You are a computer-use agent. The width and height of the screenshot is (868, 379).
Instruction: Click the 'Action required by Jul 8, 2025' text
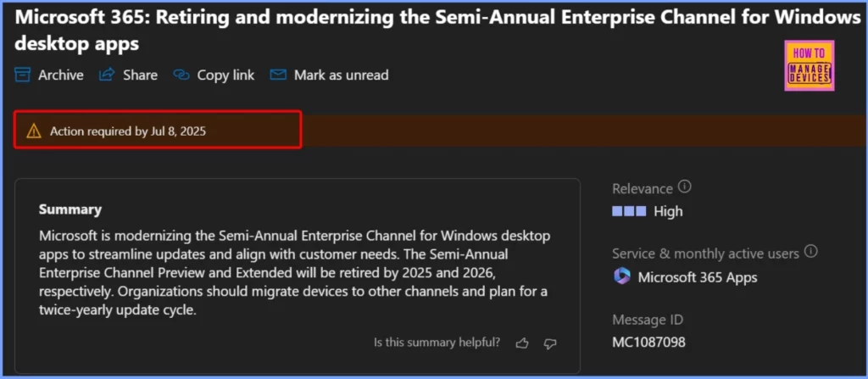point(128,131)
